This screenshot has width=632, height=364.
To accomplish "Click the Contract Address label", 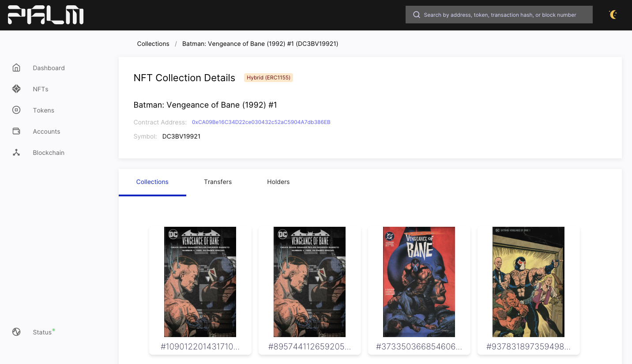I will click(160, 122).
